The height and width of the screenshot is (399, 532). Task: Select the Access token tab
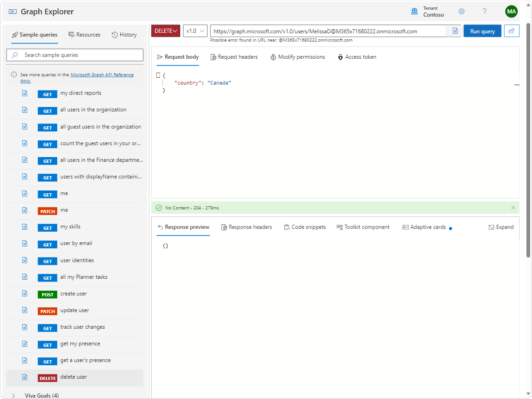point(357,57)
